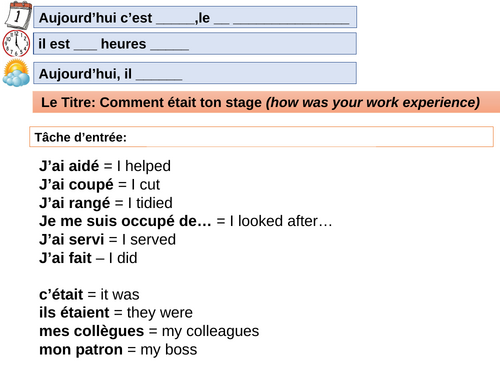Select the "Aujourd'hui c'est" date box
Viewport: 500px width, 375px height.
pyautogui.click(x=195, y=17)
